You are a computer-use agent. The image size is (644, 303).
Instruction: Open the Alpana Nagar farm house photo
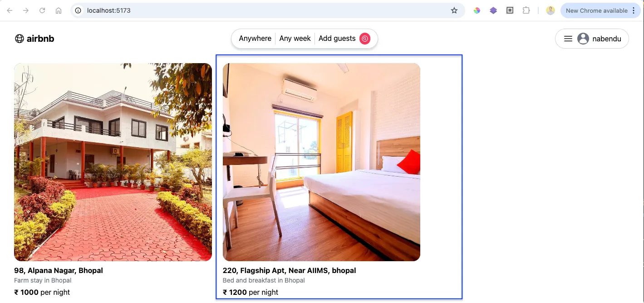(113, 162)
